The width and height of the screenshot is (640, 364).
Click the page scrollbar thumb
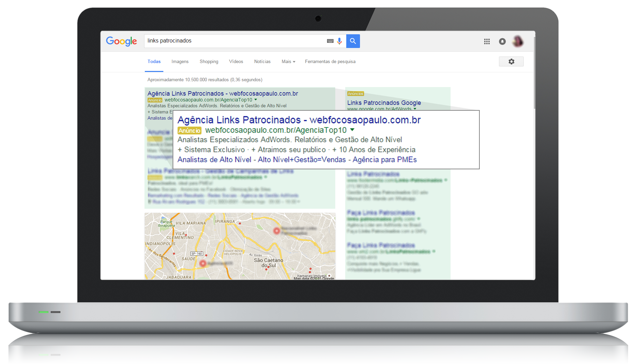point(534,73)
